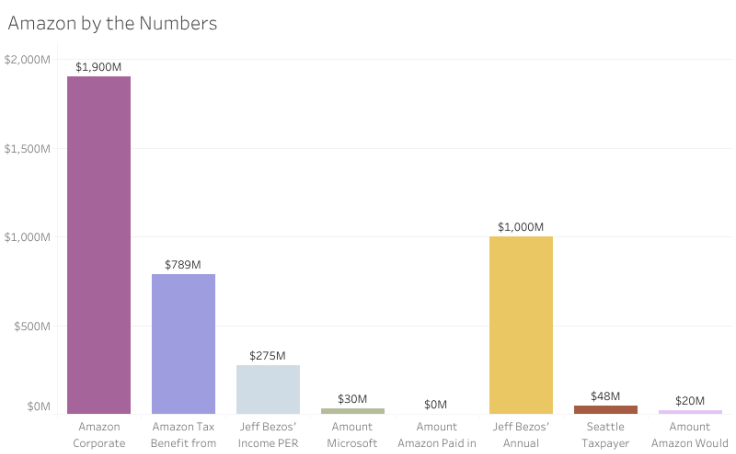Click the "Amazon by the Numbers" title
The image size is (736, 454).
[112, 23]
